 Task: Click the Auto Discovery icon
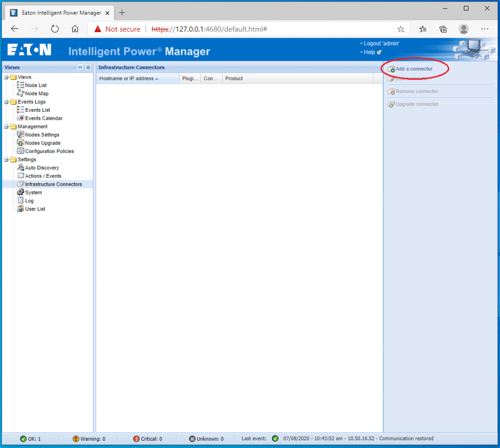pos(21,168)
